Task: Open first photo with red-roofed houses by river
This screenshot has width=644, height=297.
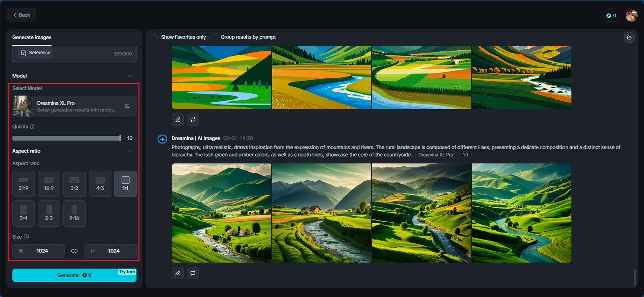Action: [221, 213]
